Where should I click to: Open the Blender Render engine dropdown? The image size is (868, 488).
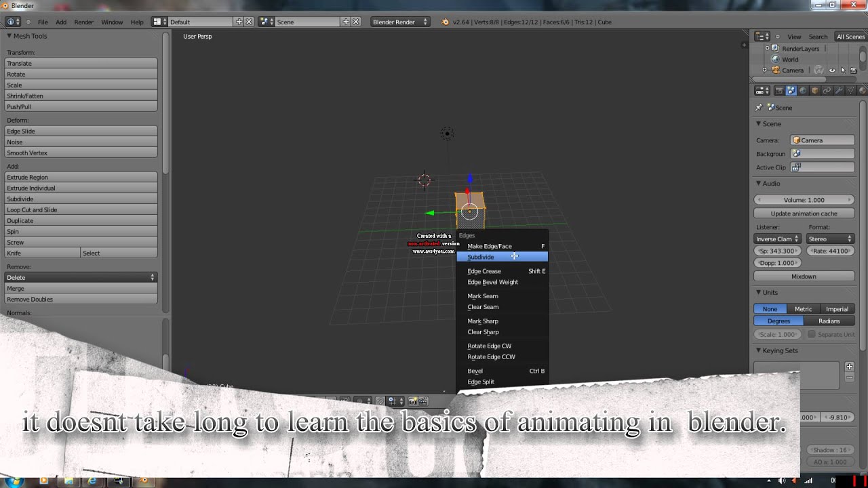[400, 22]
